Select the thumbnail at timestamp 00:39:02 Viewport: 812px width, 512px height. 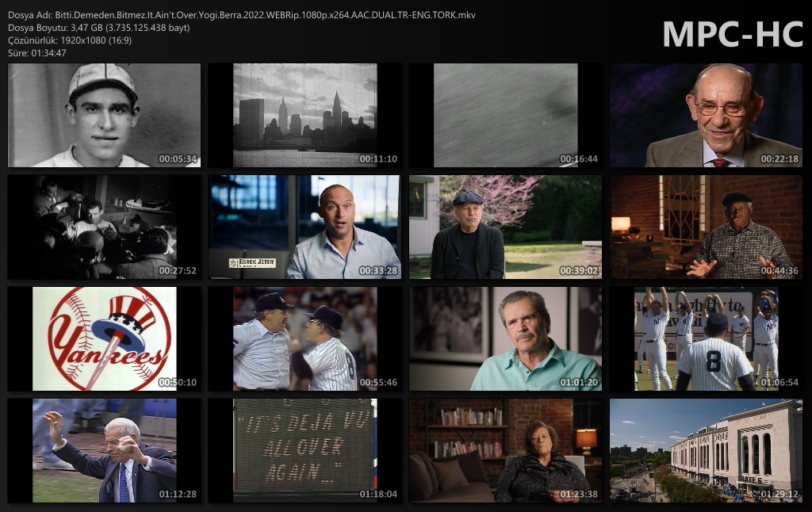[505, 227]
